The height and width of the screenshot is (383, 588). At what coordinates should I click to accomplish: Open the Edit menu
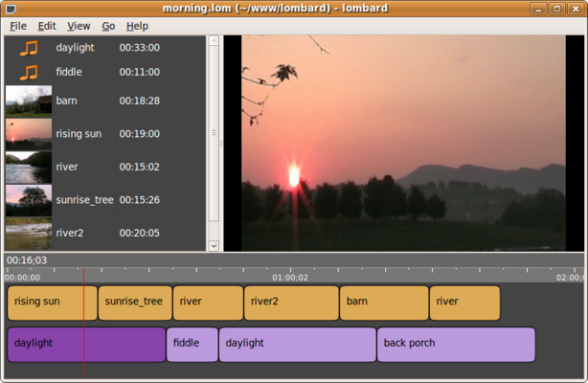(47, 26)
